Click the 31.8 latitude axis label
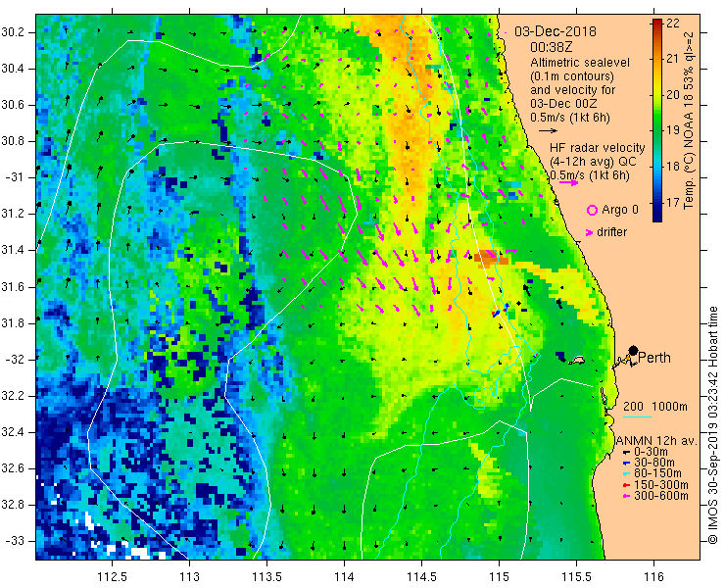Screen dimensions: 725x588 (13, 323)
